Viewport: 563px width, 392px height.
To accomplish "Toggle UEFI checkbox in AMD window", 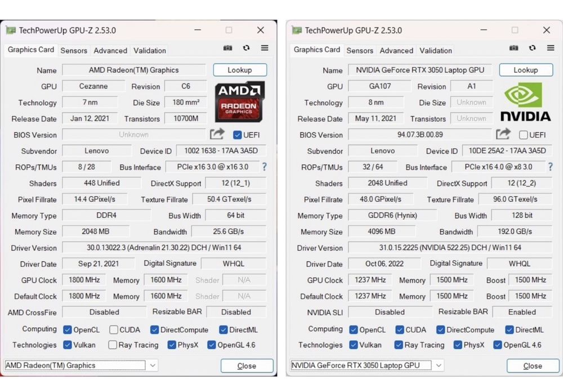I will point(237,135).
